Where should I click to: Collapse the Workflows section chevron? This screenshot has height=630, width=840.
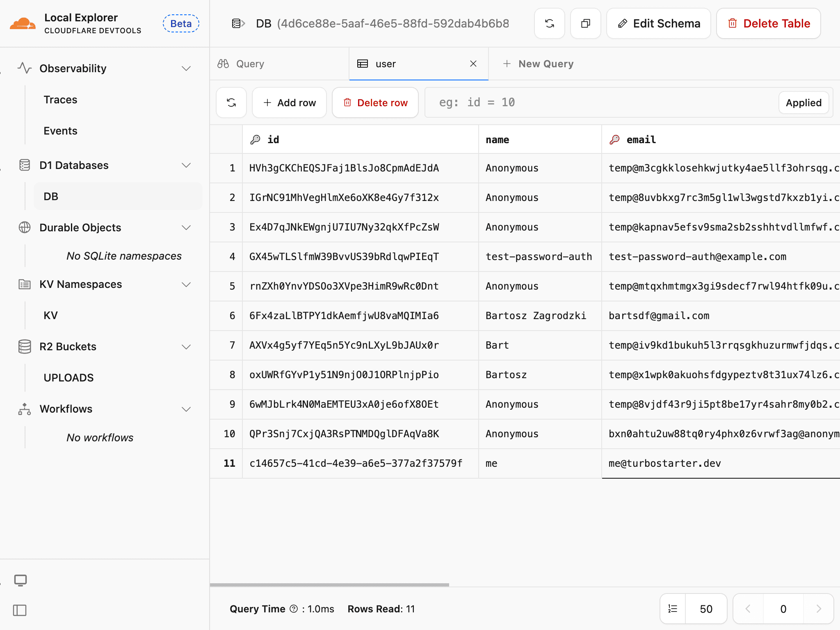[186, 409]
